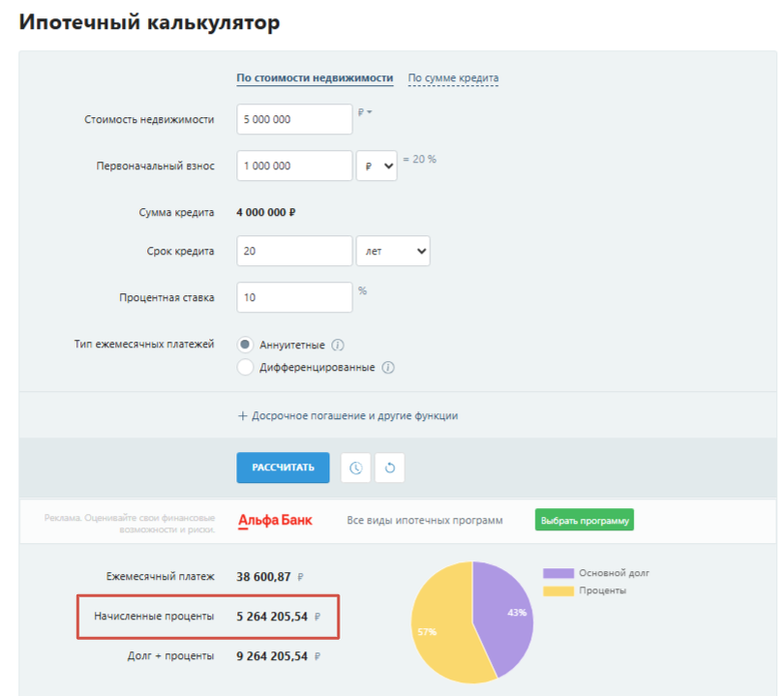
Task: Click the loan amount 4 000 000 ₽
Action: [x=266, y=213]
